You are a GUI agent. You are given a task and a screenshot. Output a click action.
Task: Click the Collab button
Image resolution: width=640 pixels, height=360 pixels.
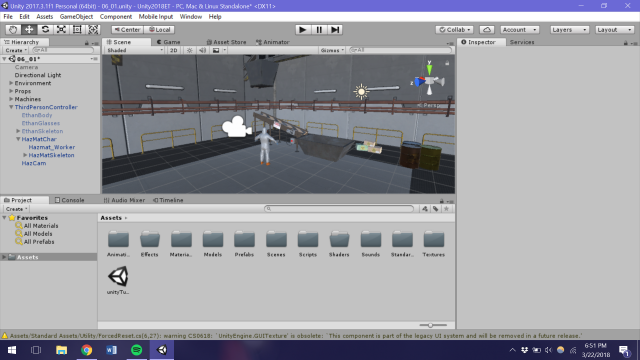(454, 30)
